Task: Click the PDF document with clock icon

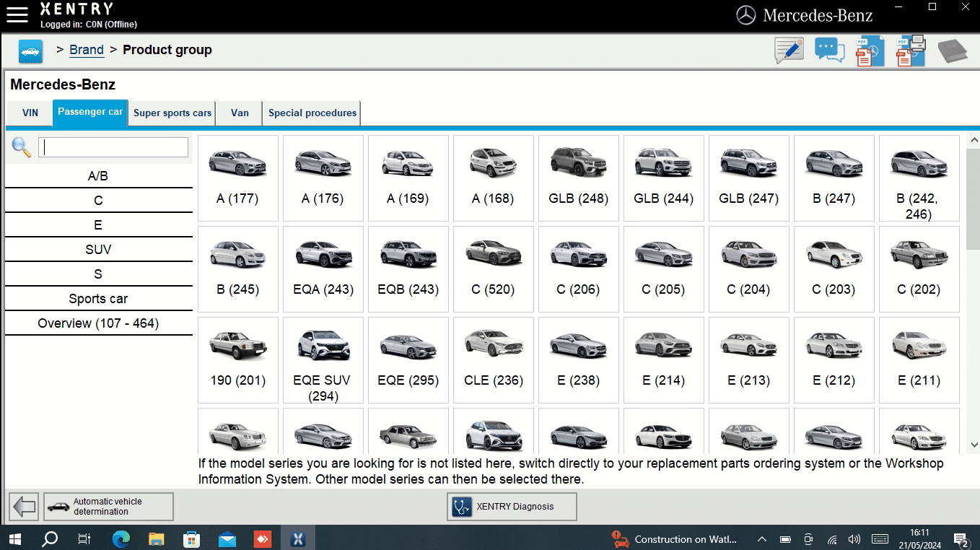Action: [x=870, y=51]
